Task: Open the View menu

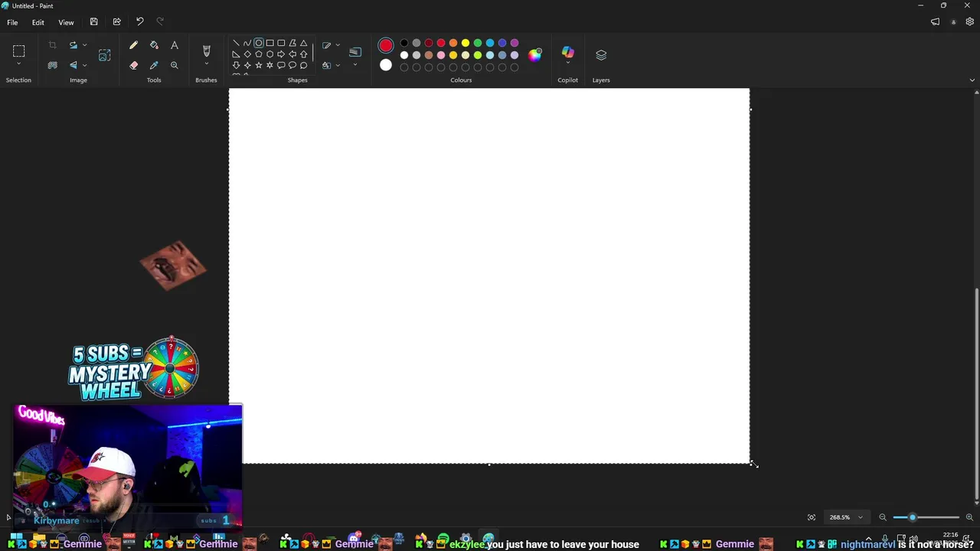Action: tap(66, 22)
